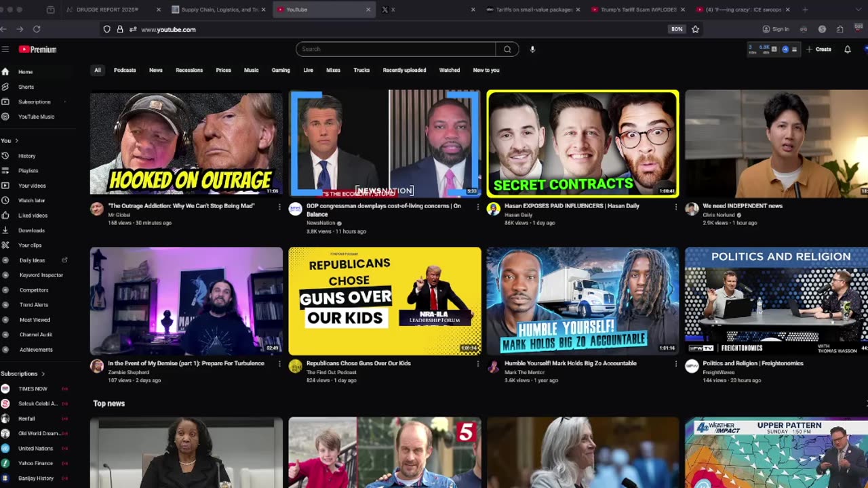Open Banijay History subscription channel
868x488 pixels.
coord(35,479)
